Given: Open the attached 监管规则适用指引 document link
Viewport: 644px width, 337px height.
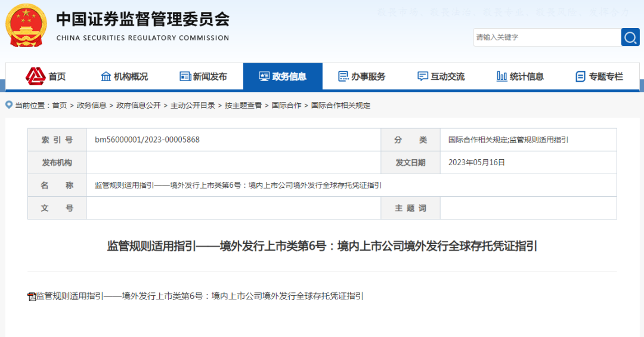Looking at the screenshot, I should click(x=200, y=296).
